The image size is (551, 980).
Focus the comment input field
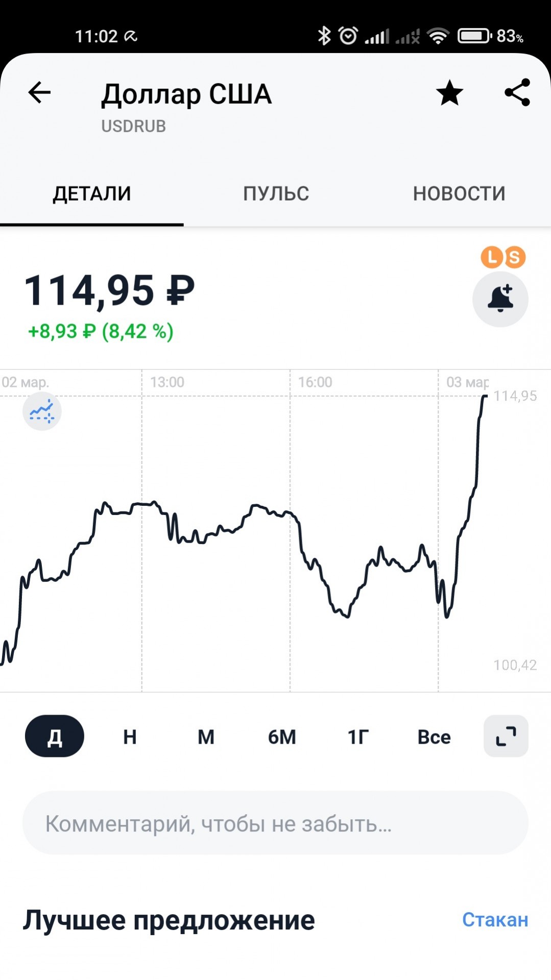tap(275, 823)
